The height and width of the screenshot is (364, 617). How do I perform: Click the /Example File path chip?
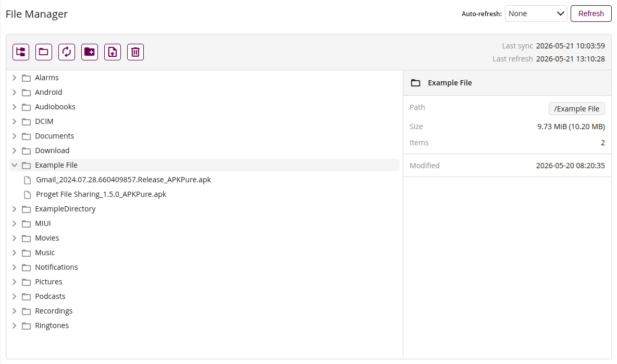pyautogui.click(x=576, y=109)
